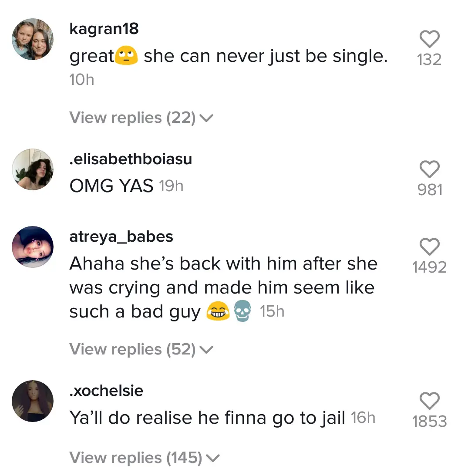Tap the 1853 like count
The image size is (461, 476).
coord(429,422)
